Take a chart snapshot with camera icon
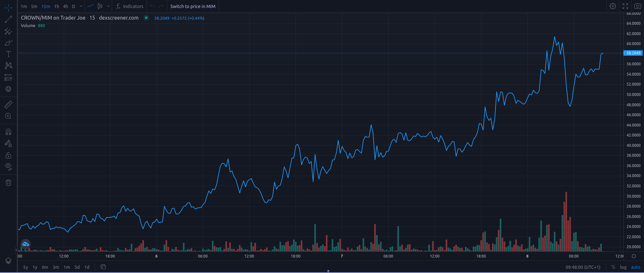 (637, 6)
